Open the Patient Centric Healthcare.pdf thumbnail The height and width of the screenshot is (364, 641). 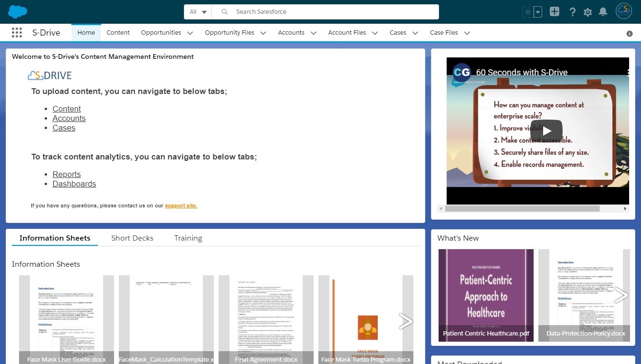[486, 295]
